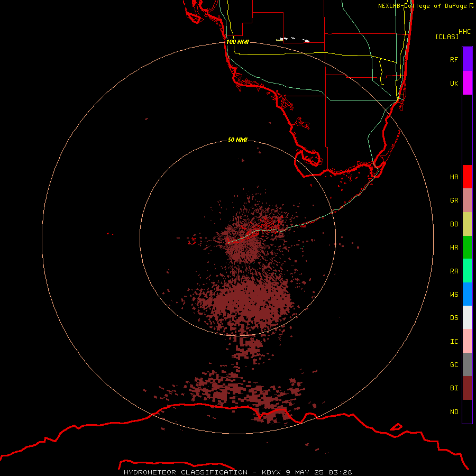Click the '50 NMI' range ring label

click(x=237, y=140)
